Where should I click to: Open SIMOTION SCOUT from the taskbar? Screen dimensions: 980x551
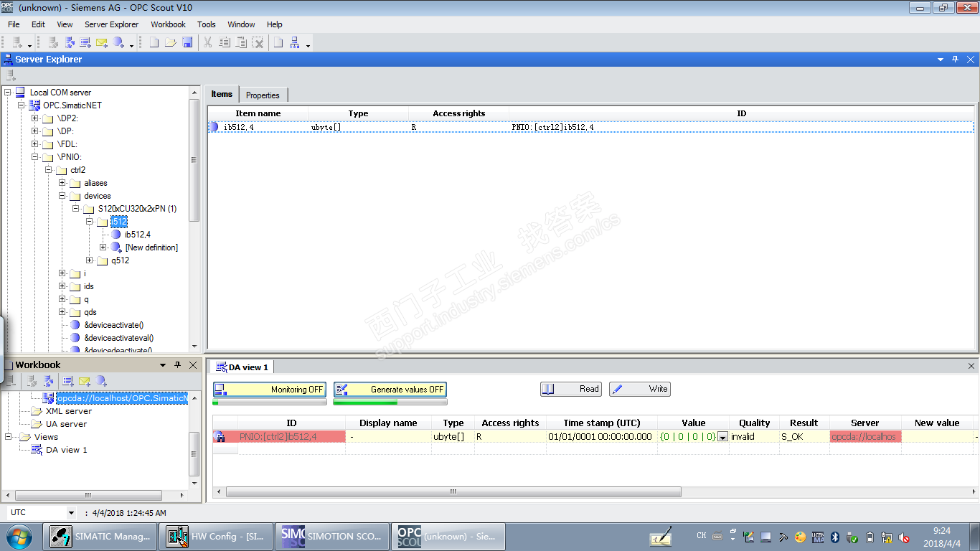click(x=331, y=537)
